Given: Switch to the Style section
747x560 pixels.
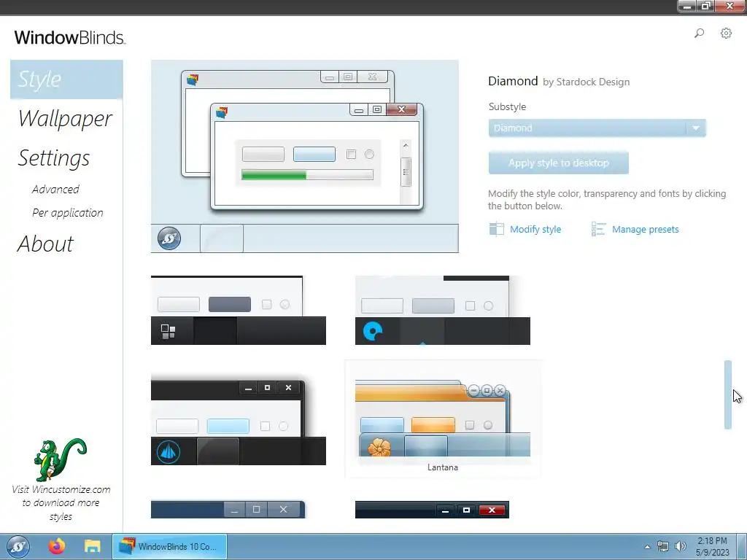Looking at the screenshot, I should pos(66,79).
